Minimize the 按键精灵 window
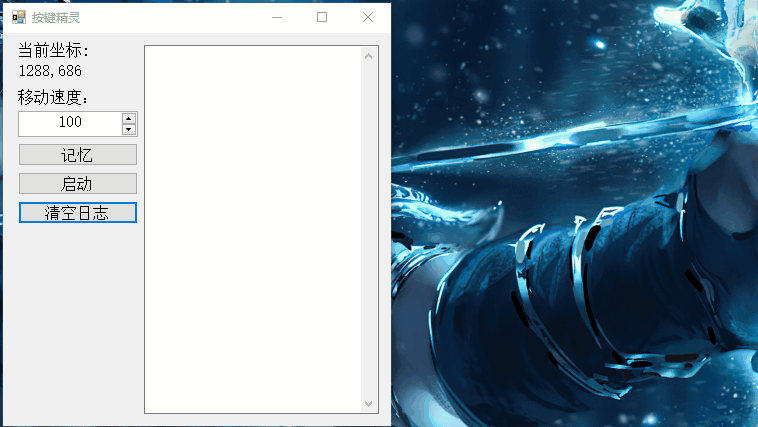Viewport: 758px width, 427px height. (x=277, y=17)
